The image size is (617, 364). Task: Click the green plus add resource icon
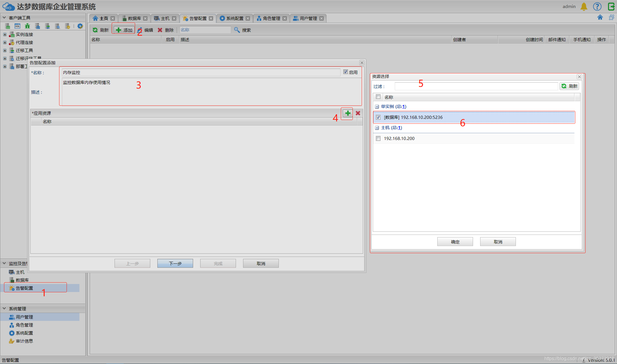click(348, 113)
